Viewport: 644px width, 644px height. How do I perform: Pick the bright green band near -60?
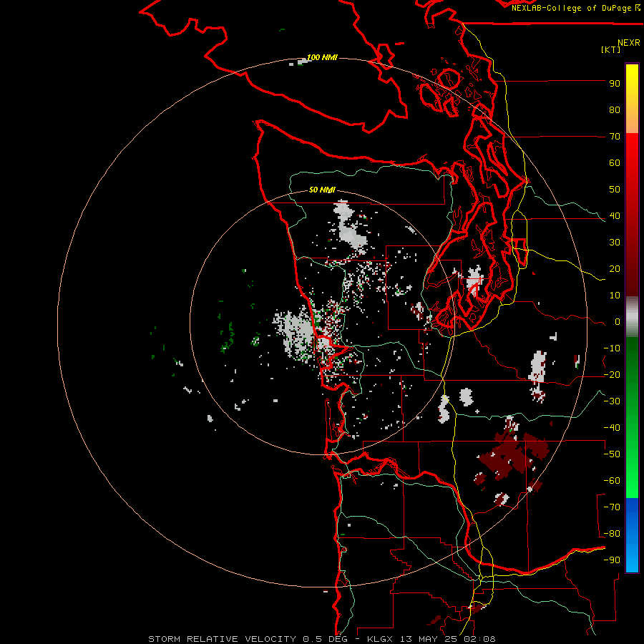[632, 484]
